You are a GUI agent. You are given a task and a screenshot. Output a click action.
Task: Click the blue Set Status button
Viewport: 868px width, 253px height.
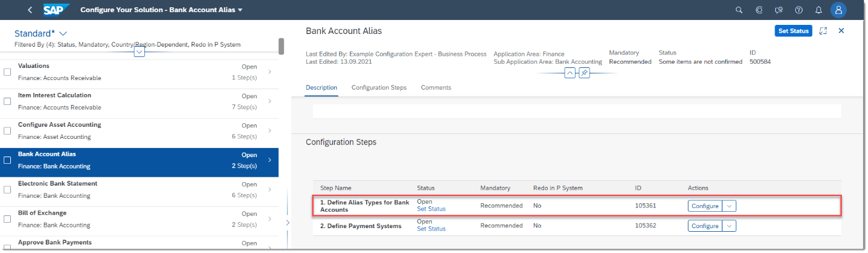[x=793, y=31]
